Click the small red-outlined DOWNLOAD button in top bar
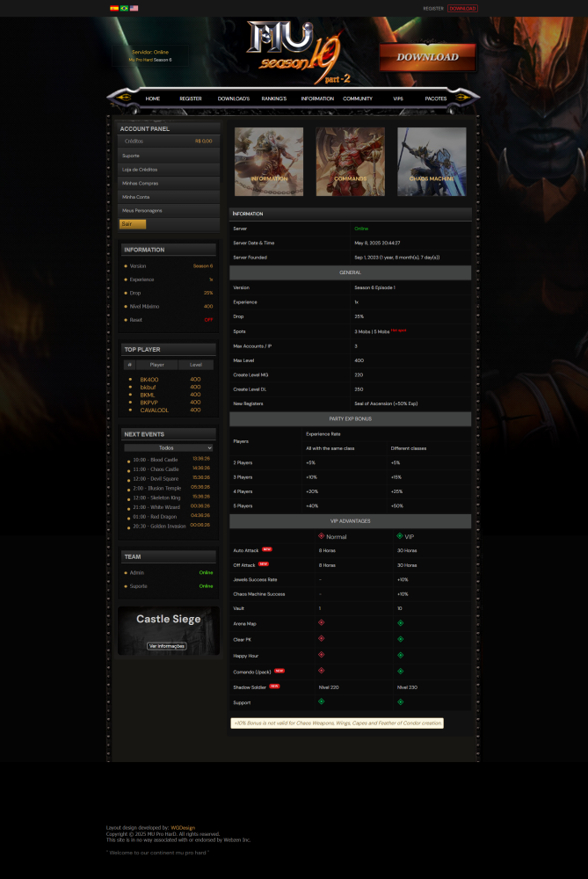Screen dimensions: 588x879 coord(462,9)
